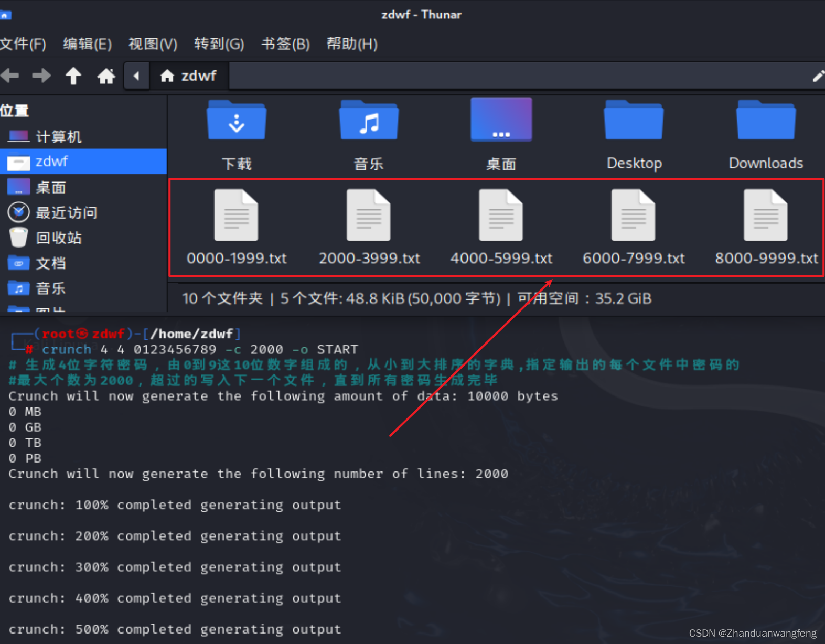
Task: Select the 4000-5999.txt file icon
Action: tap(501, 215)
